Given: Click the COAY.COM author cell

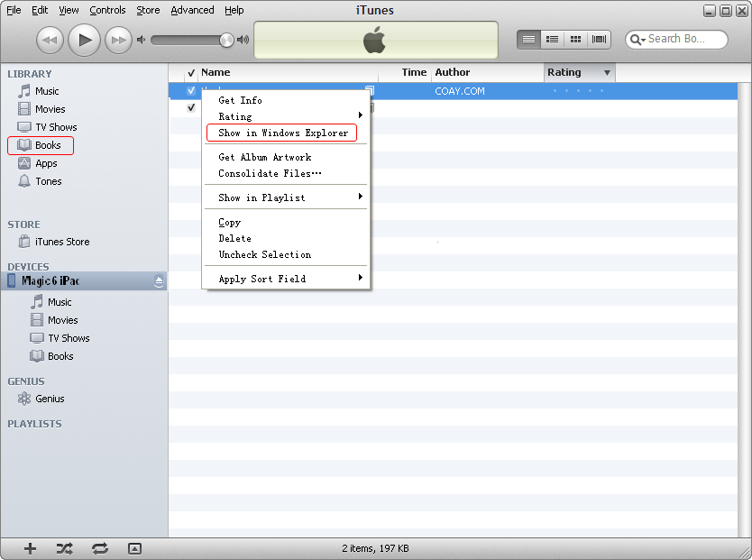Looking at the screenshot, I should coord(460,91).
